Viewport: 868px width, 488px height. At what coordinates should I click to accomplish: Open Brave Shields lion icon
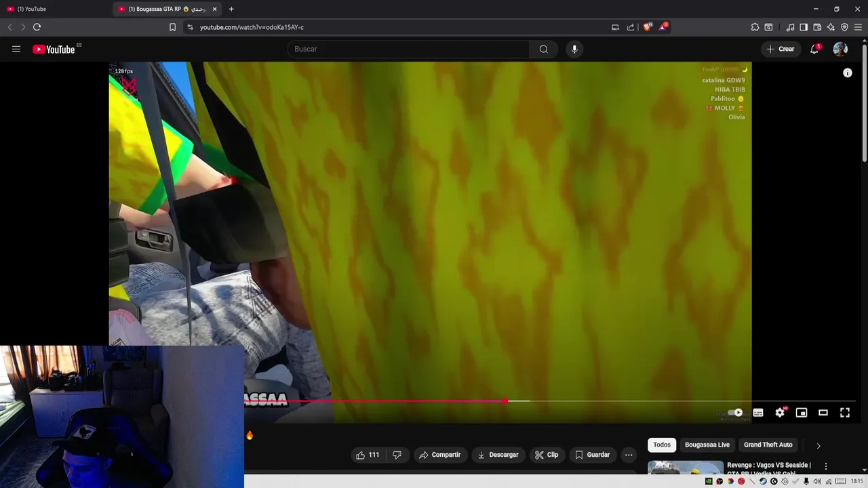point(647,27)
